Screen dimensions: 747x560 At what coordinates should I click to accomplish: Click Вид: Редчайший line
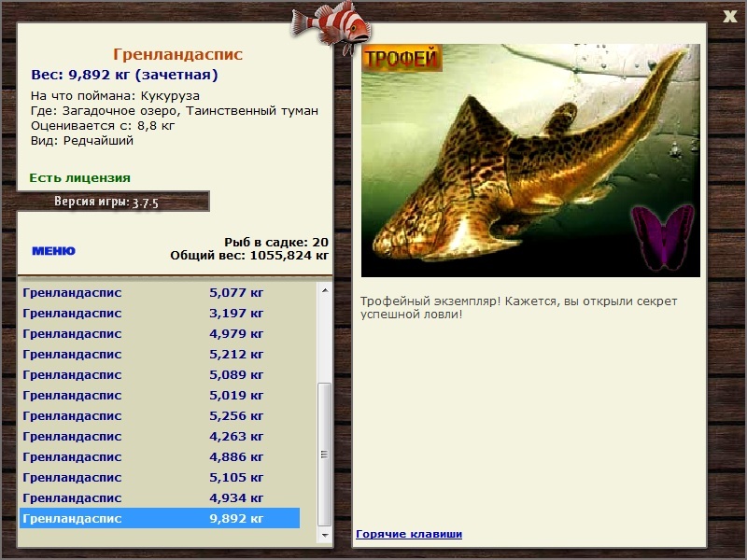(x=82, y=141)
